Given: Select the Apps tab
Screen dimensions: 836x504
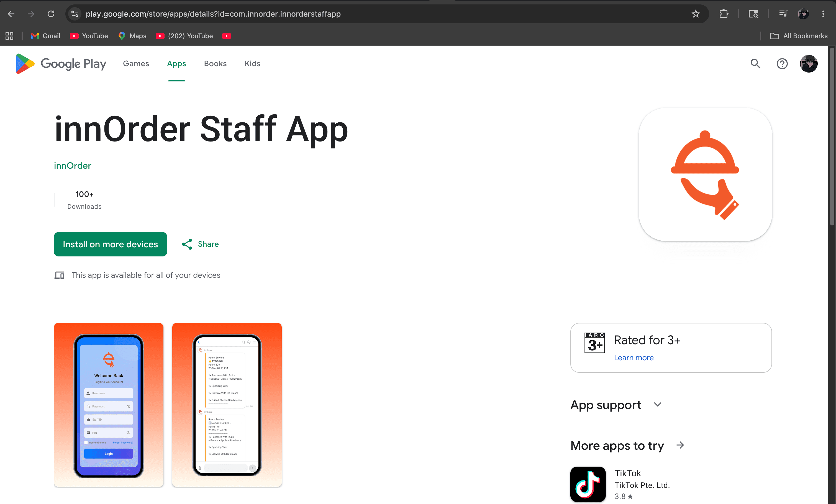Looking at the screenshot, I should [x=176, y=64].
